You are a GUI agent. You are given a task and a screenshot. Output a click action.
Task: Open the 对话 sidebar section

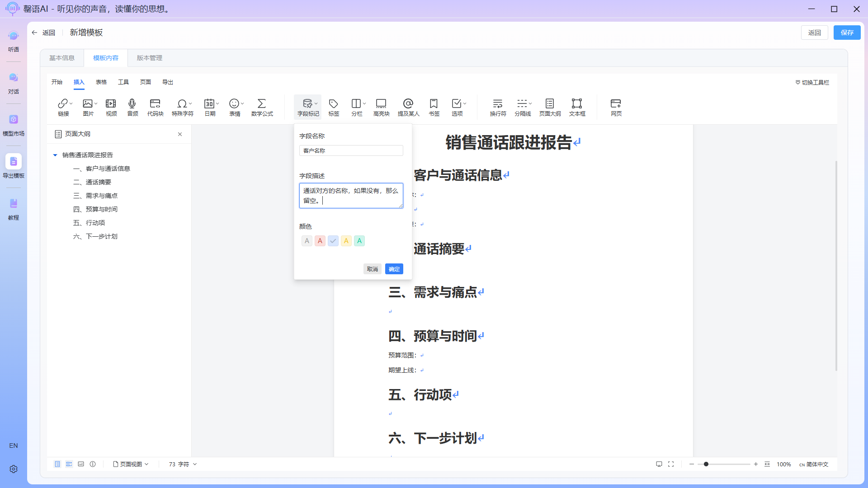tap(14, 83)
